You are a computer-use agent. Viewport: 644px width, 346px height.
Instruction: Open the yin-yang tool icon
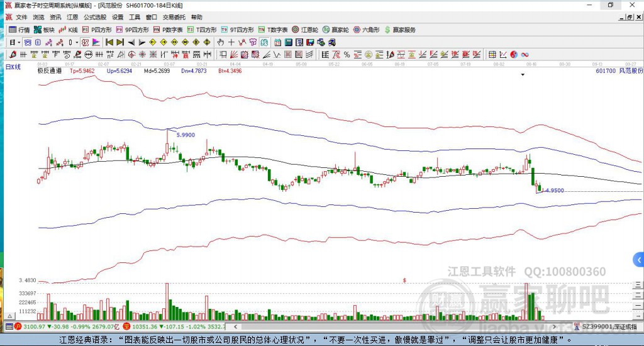514,54
